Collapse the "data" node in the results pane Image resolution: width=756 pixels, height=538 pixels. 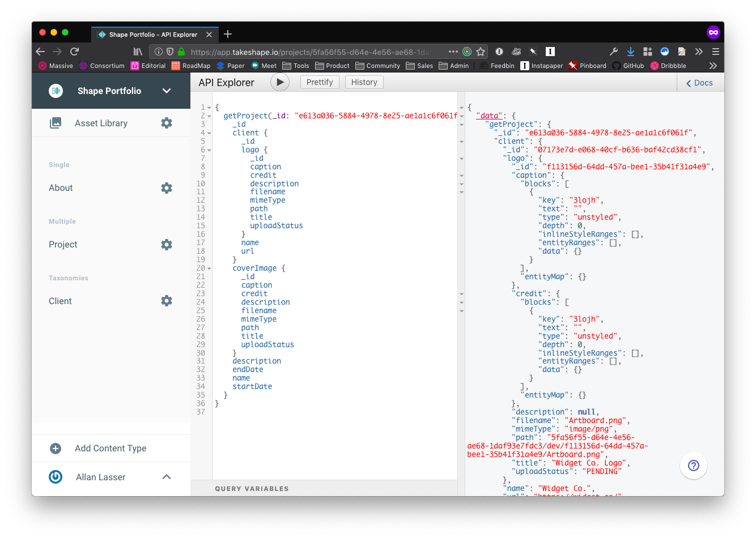tap(461, 116)
